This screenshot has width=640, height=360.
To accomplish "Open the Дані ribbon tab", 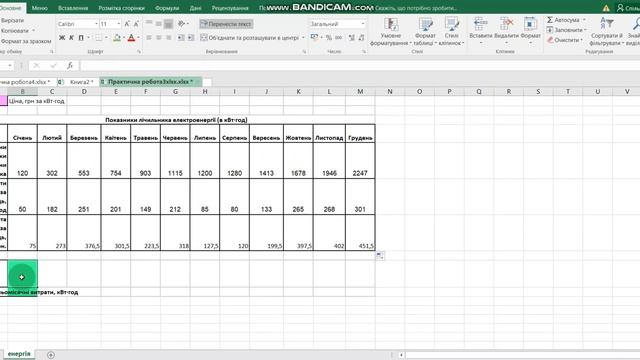I will coord(195,8).
